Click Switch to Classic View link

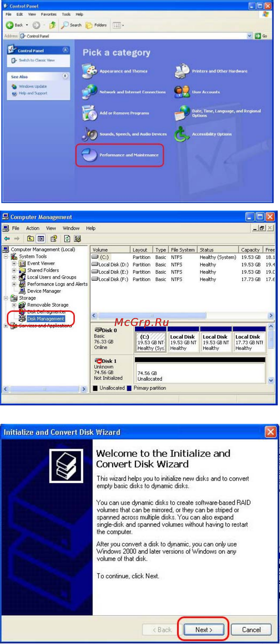[x=37, y=60]
